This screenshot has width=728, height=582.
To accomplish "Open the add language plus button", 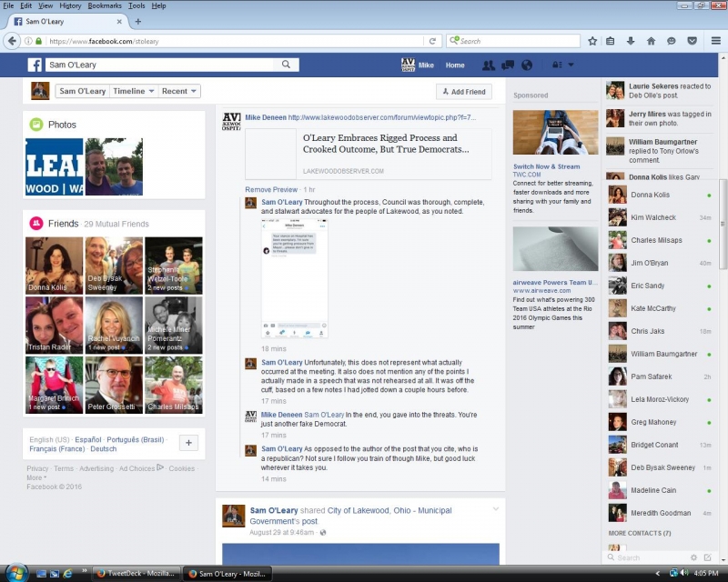I will 188,443.
